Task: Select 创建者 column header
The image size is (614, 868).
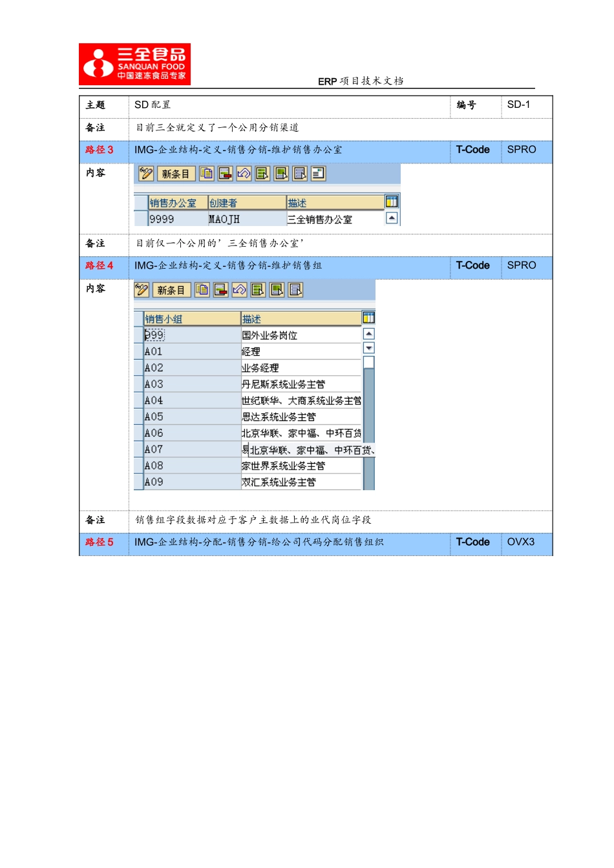Action: [x=247, y=203]
